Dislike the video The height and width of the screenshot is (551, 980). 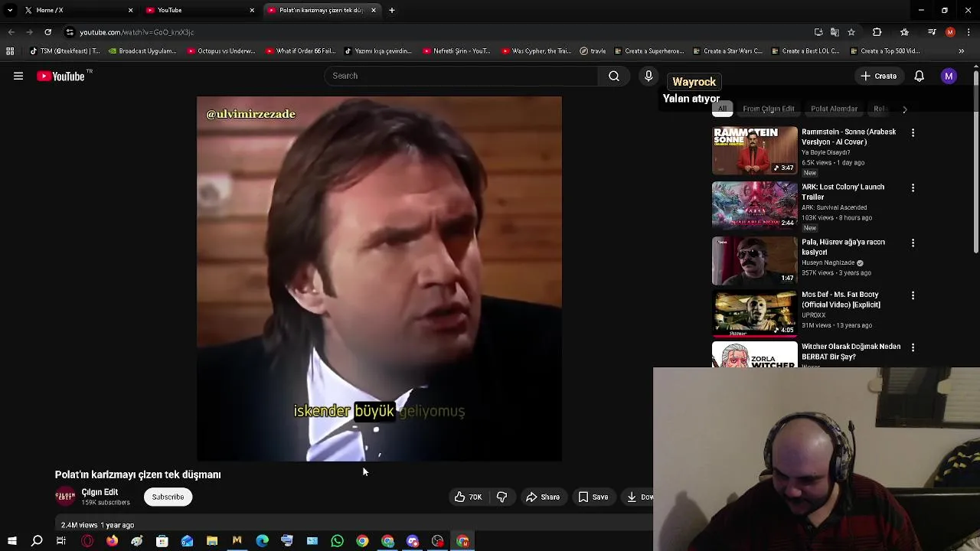[x=502, y=497]
